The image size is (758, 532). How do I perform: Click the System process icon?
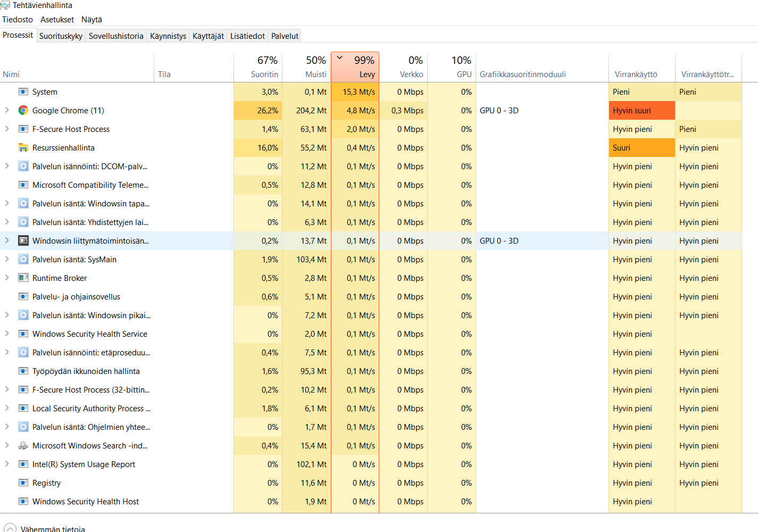coord(23,92)
